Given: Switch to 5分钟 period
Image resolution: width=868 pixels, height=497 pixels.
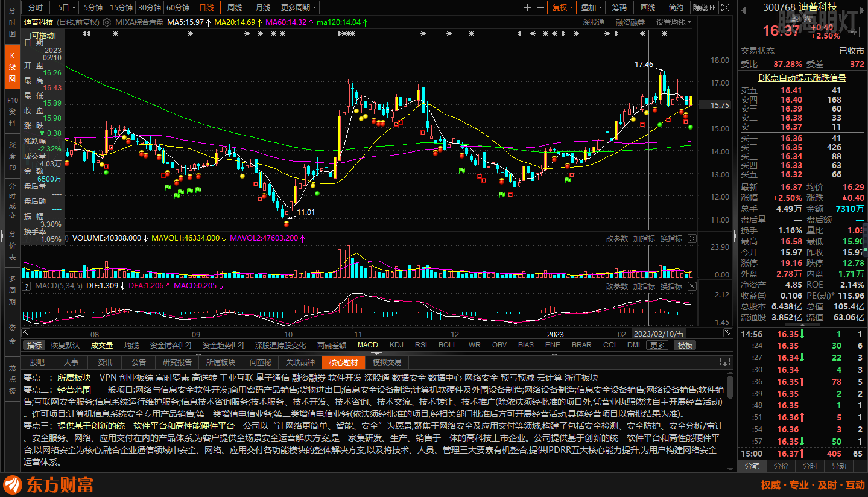Looking at the screenshot, I should (93, 8).
